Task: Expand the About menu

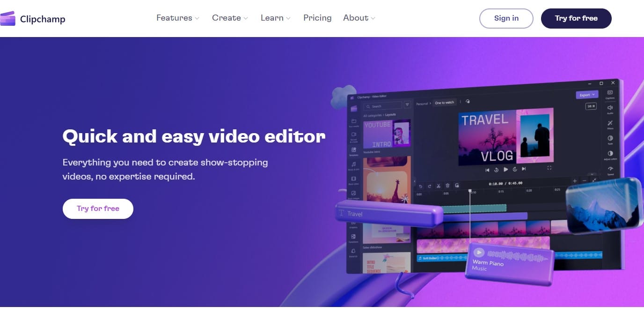Action: click(359, 18)
